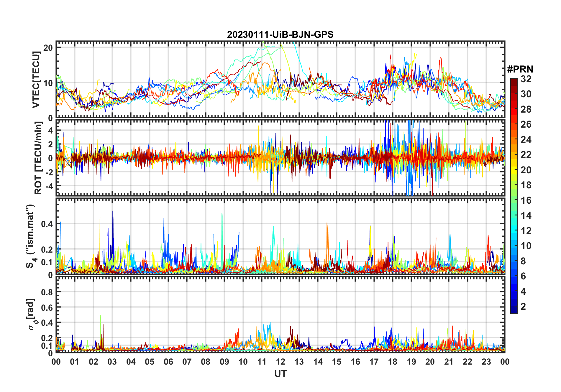
Task: Select the "VTEC[TECU]" y-axis label
Action: 36,80
